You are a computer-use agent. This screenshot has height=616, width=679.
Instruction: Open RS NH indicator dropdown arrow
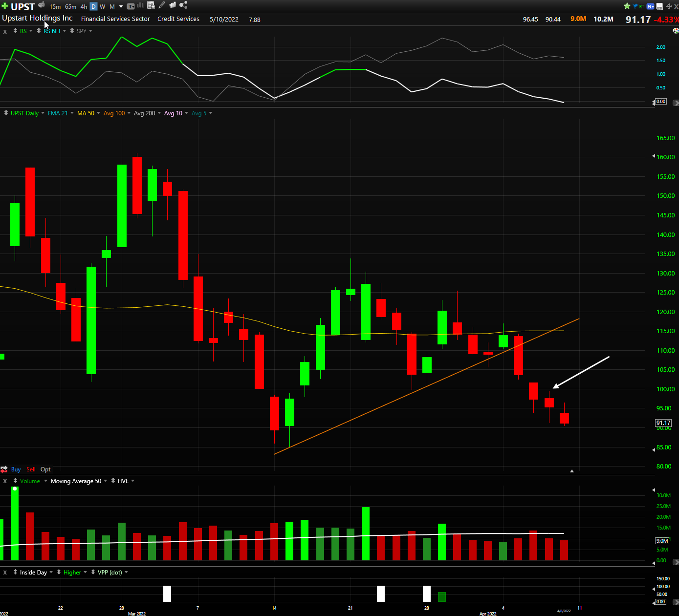[65, 31]
